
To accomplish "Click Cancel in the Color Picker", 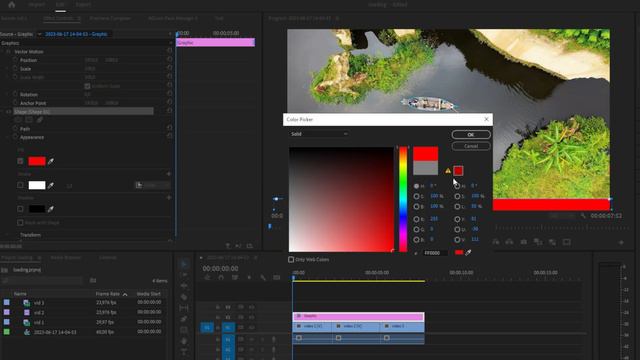I will [x=471, y=146].
